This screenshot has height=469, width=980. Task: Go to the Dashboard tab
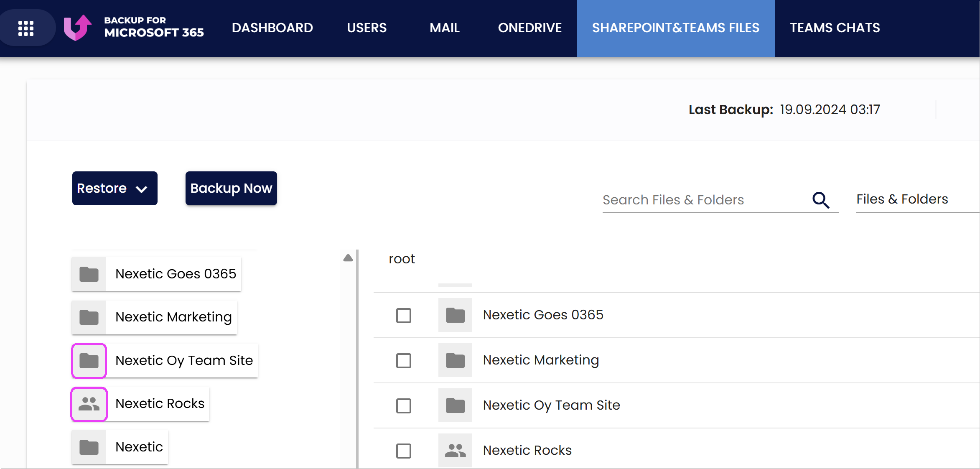click(272, 28)
